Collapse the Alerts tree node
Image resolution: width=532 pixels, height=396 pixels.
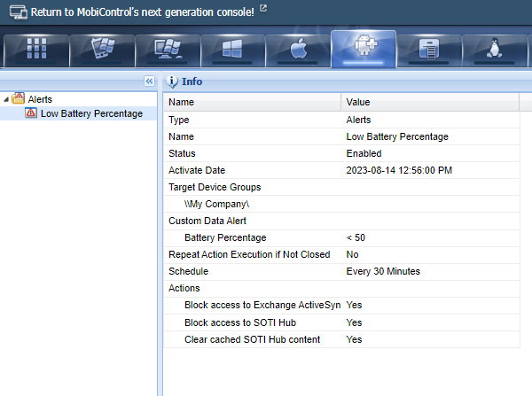6,100
